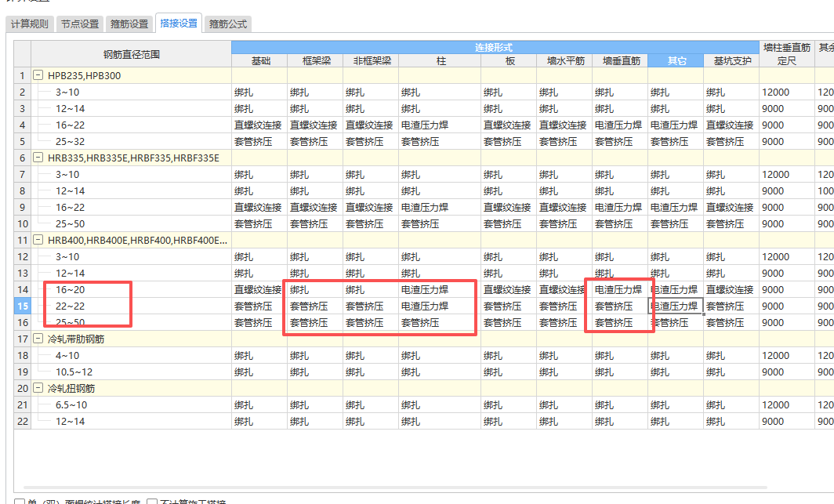Viewport: 834px width, 504px height.
Task: Collapse the HRB400,HRB400E group
Action: point(38,241)
